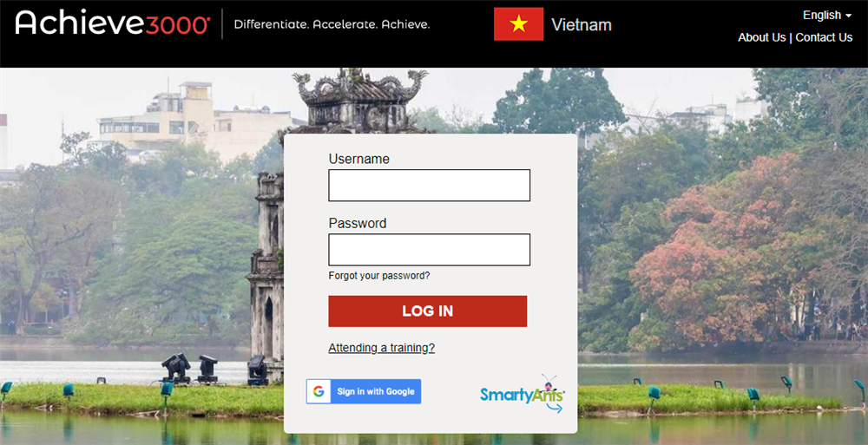Click the Differentiate. Accelerate. Achieve. tagline
This screenshot has height=445, width=868.
tap(332, 24)
